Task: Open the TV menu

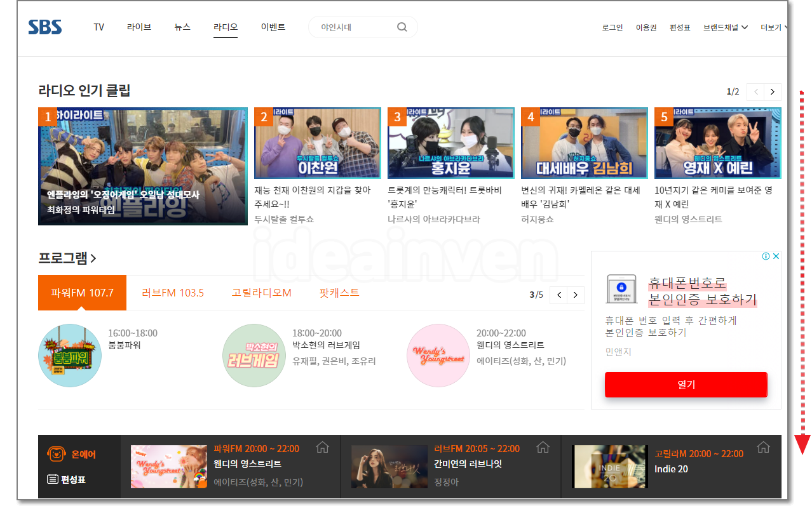Action: pyautogui.click(x=98, y=27)
